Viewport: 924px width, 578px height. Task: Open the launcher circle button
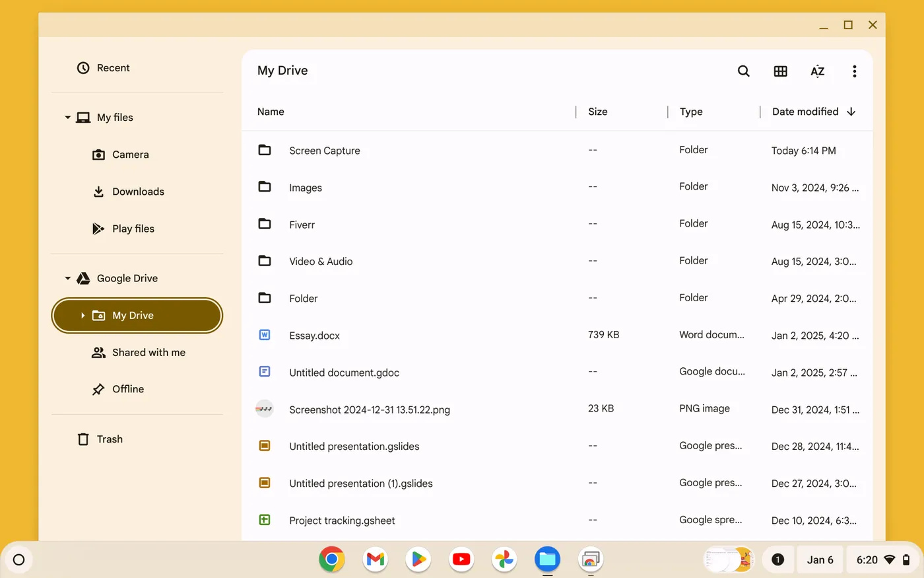coord(19,560)
